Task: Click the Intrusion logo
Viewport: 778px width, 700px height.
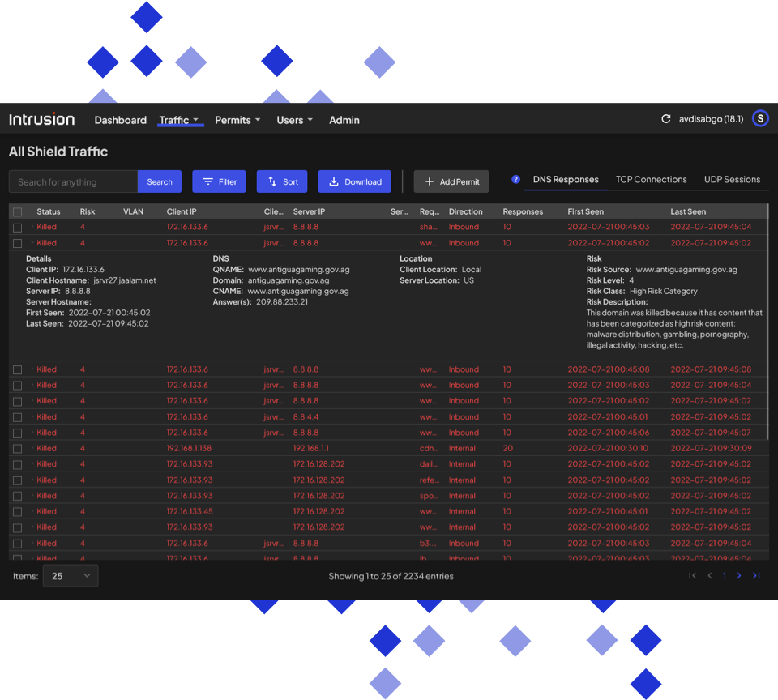Action: coord(42,120)
